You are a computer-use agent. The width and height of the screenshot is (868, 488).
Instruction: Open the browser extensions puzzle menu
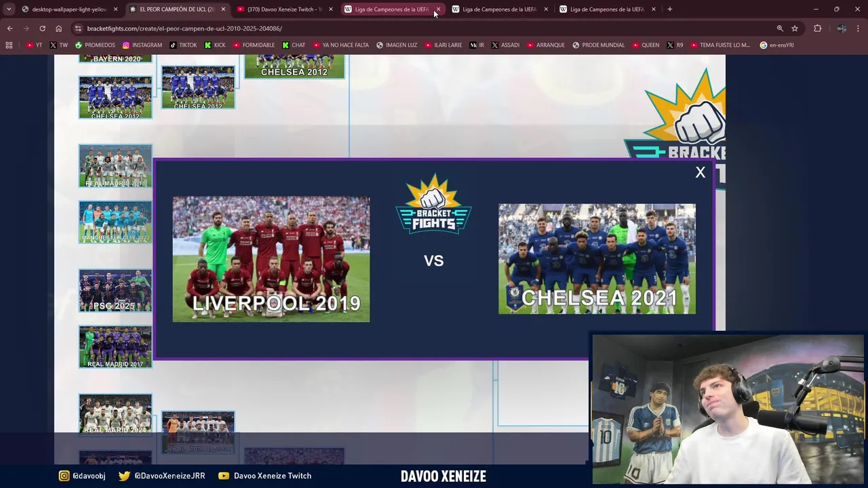point(817,28)
